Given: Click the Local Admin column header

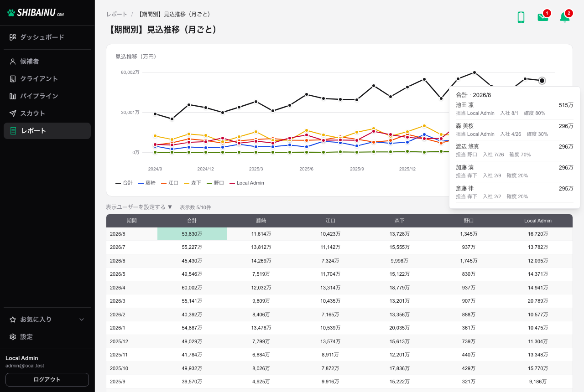Looking at the screenshot, I should pyautogui.click(x=538, y=221).
